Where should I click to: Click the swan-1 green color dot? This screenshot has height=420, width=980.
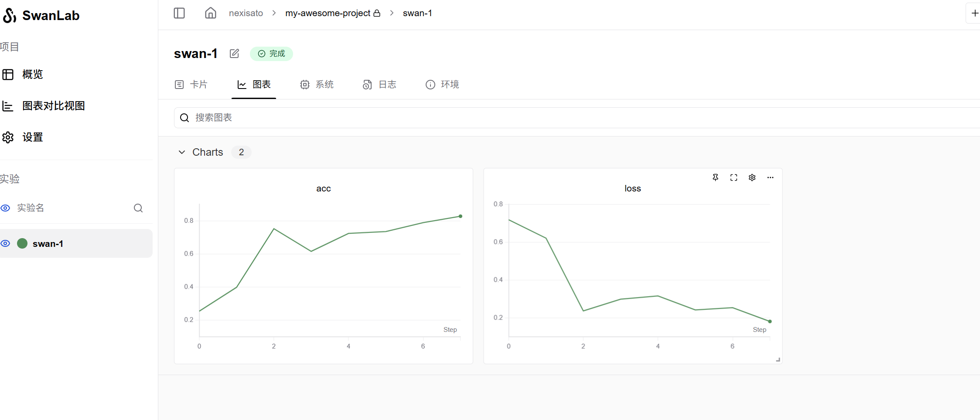(x=22, y=243)
